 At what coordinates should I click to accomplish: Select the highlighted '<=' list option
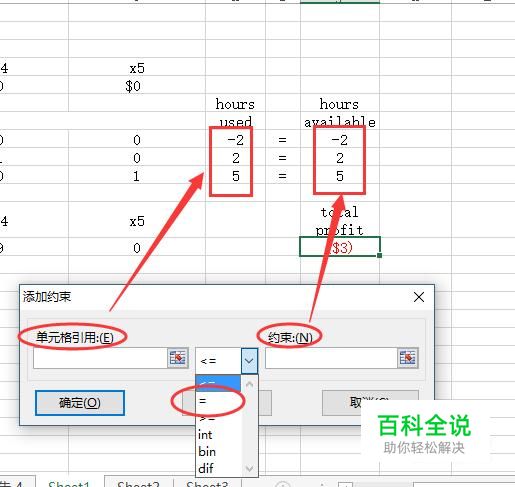click(x=218, y=384)
